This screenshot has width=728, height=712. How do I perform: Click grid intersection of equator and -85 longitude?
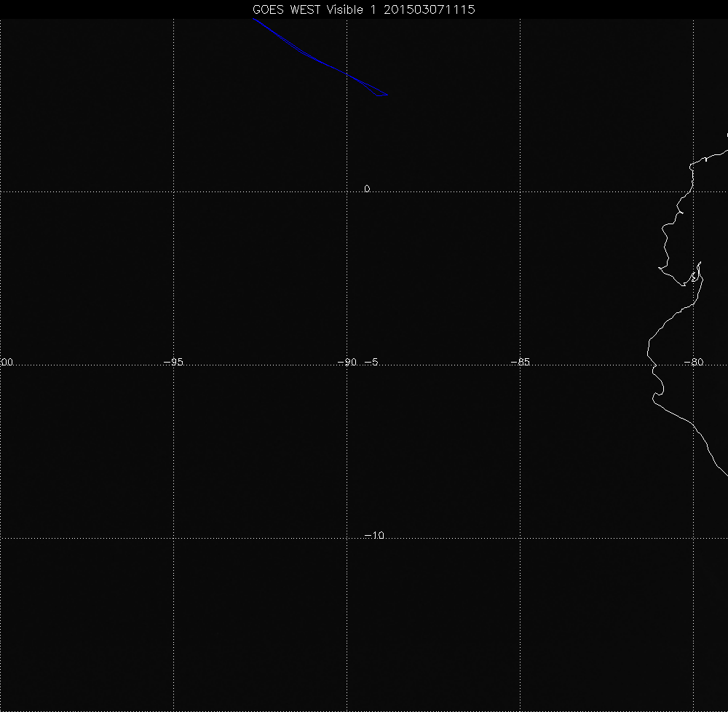521,192
